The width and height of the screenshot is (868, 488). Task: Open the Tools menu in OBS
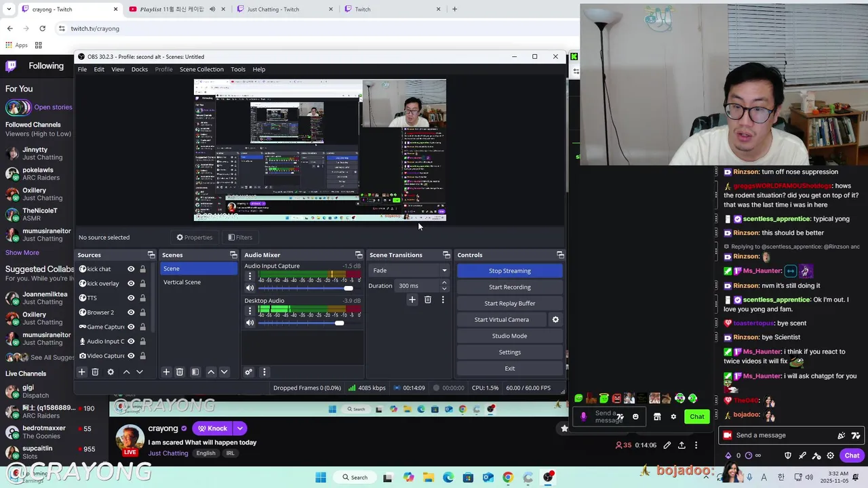[x=238, y=69]
